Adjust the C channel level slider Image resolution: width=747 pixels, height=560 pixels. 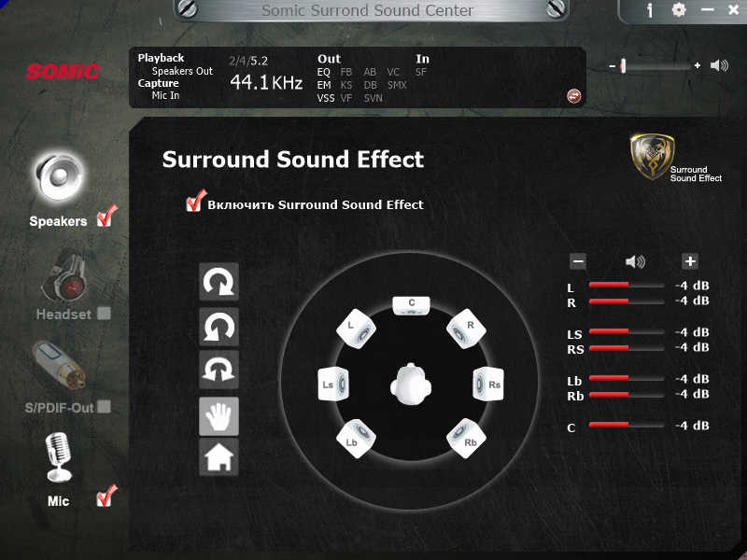627,426
